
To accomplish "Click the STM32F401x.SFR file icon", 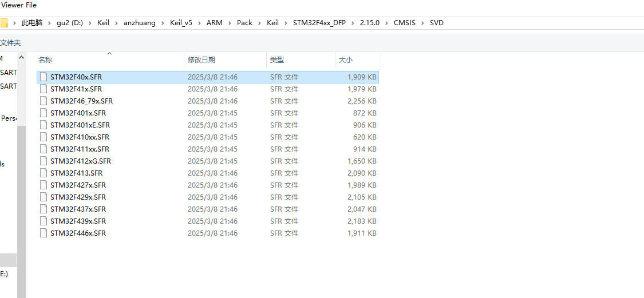I will (44, 113).
